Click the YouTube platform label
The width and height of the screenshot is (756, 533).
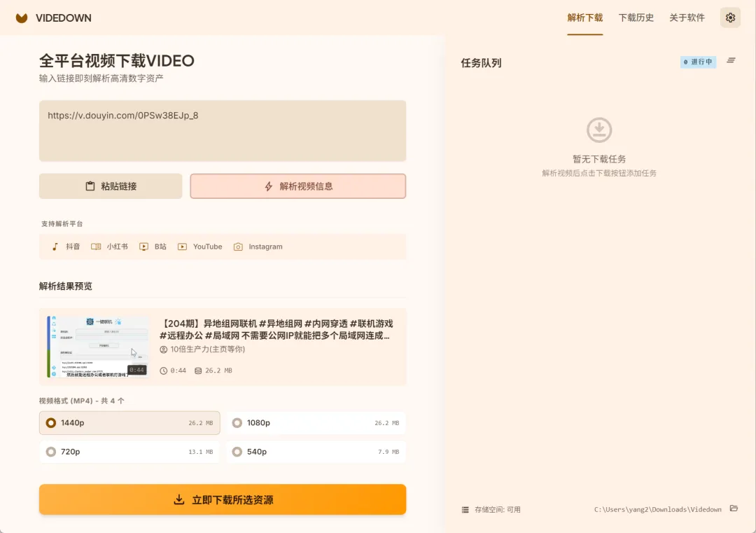click(208, 247)
